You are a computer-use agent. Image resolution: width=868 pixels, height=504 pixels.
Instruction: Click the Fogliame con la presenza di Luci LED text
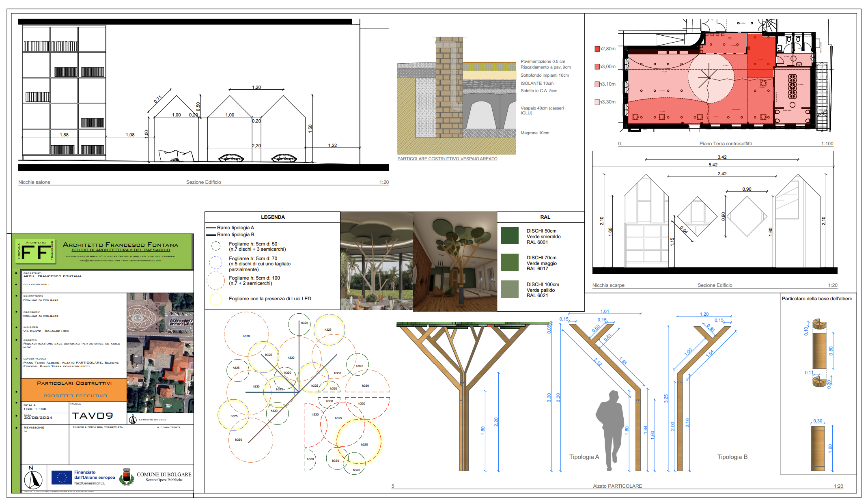(270, 299)
